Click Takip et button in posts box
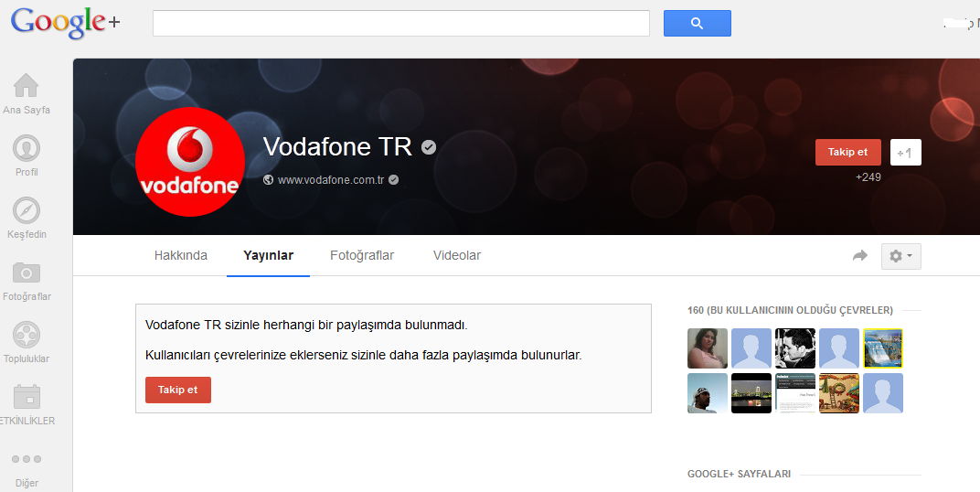This screenshot has height=492, width=980. 178,390
